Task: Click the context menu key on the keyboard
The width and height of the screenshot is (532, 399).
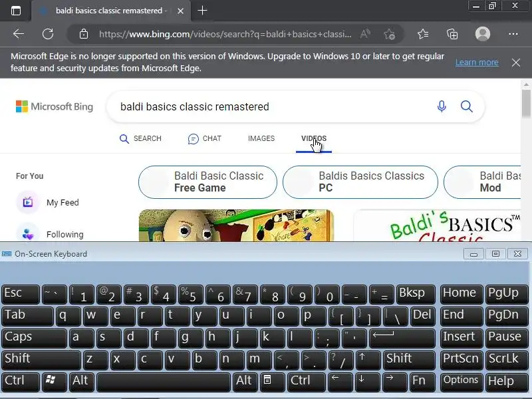Action: [x=273, y=382]
